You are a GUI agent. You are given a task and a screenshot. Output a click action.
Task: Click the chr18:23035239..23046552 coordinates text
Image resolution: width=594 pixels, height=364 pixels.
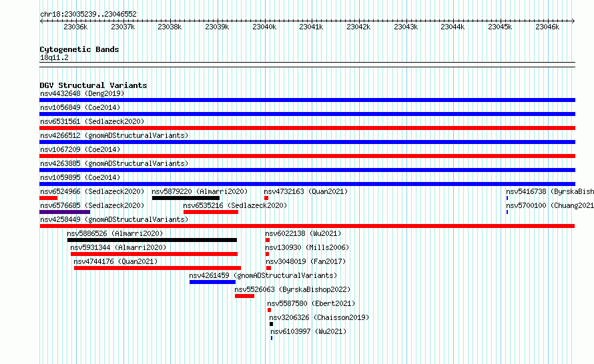[88, 14]
